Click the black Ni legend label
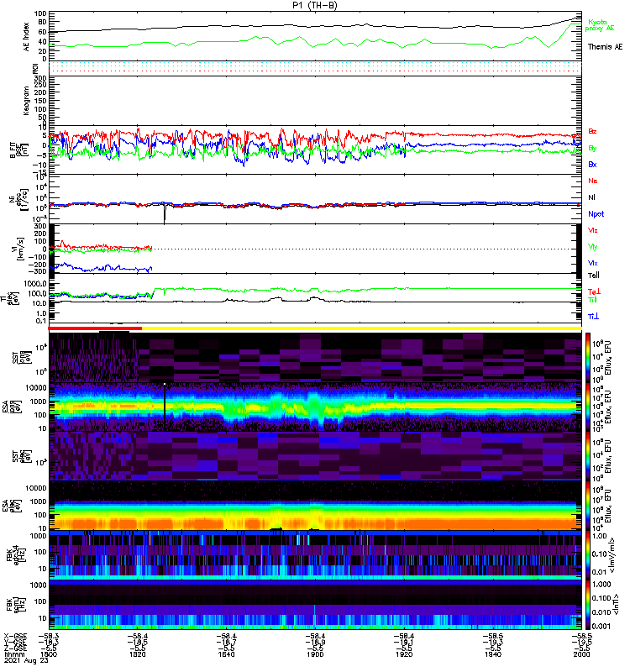 tap(591, 197)
